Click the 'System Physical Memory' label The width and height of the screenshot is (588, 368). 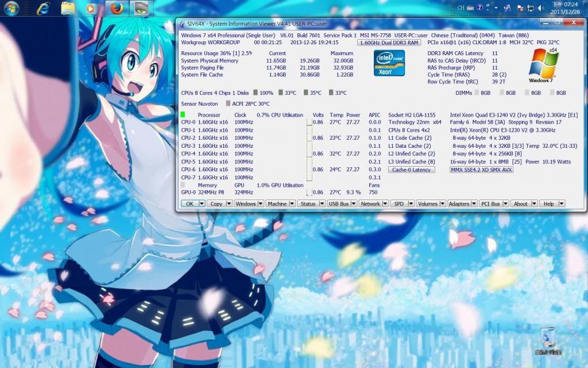point(210,60)
